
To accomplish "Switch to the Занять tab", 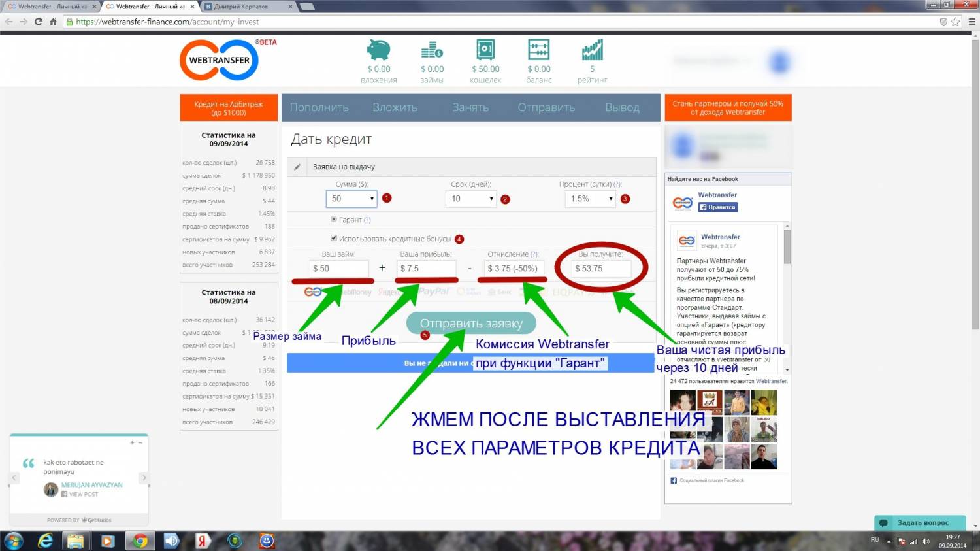I will pyautogui.click(x=470, y=107).
